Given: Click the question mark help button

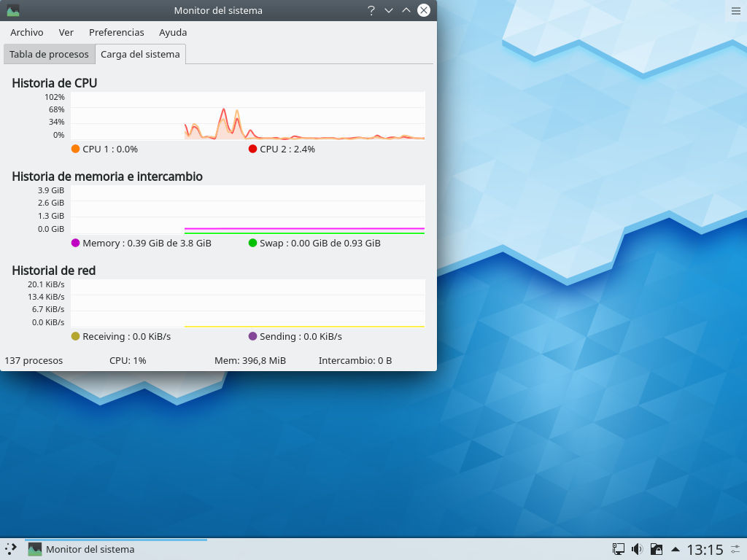Looking at the screenshot, I should [x=371, y=10].
